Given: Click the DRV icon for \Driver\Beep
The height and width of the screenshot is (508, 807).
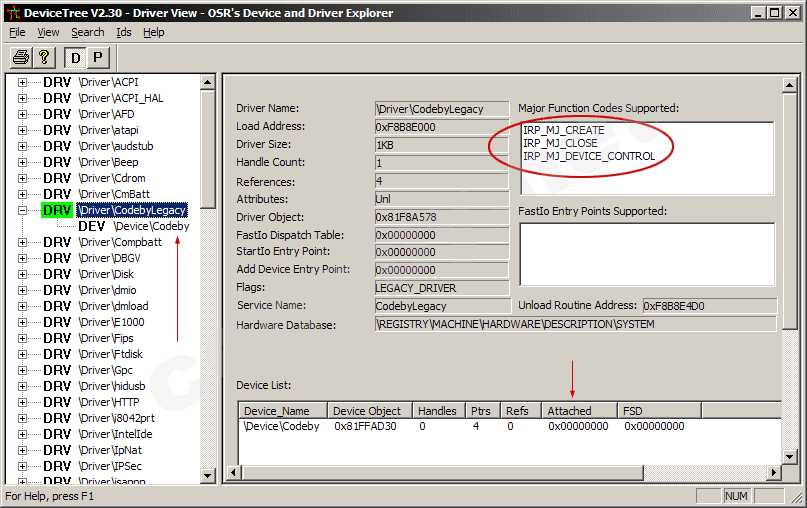Looking at the screenshot, I should [x=57, y=162].
